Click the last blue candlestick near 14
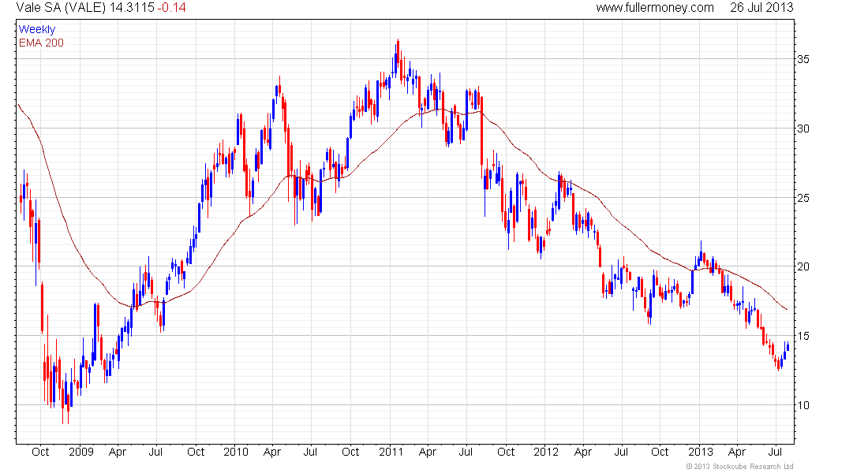The height and width of the screenshot is (473, 868). point(788,347)
